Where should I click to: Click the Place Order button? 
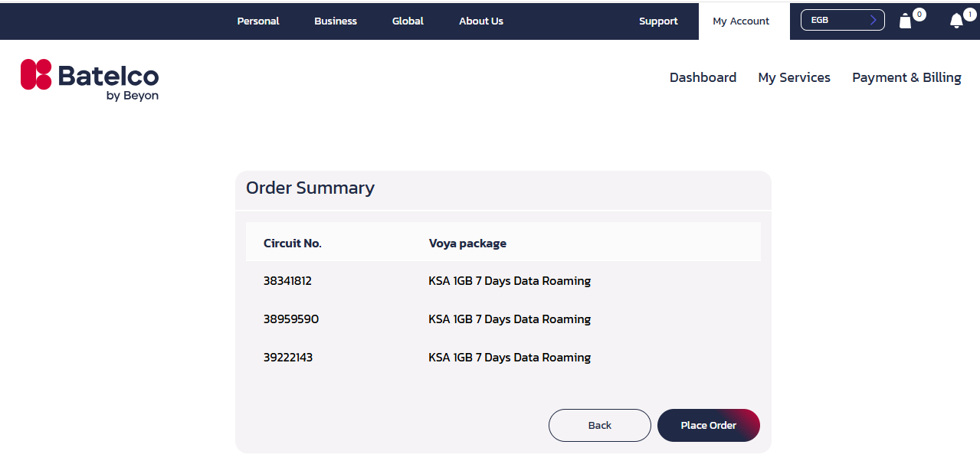pos(708,425)
